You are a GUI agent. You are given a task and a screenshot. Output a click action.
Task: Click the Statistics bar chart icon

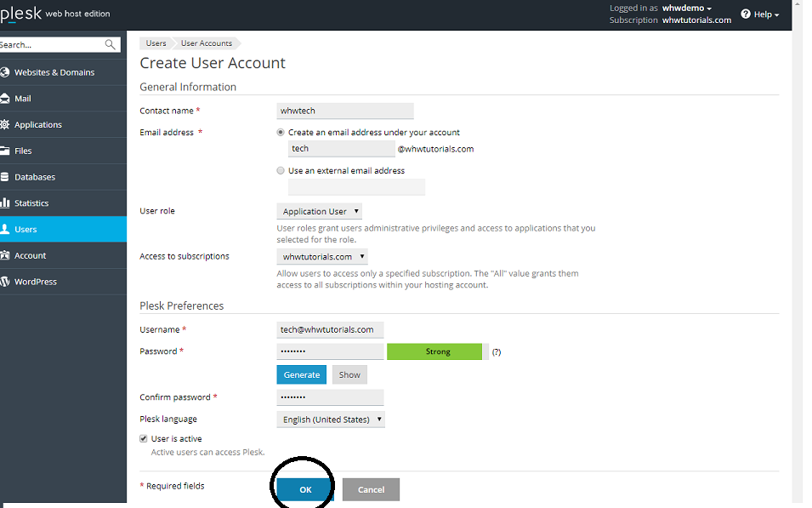5,203
